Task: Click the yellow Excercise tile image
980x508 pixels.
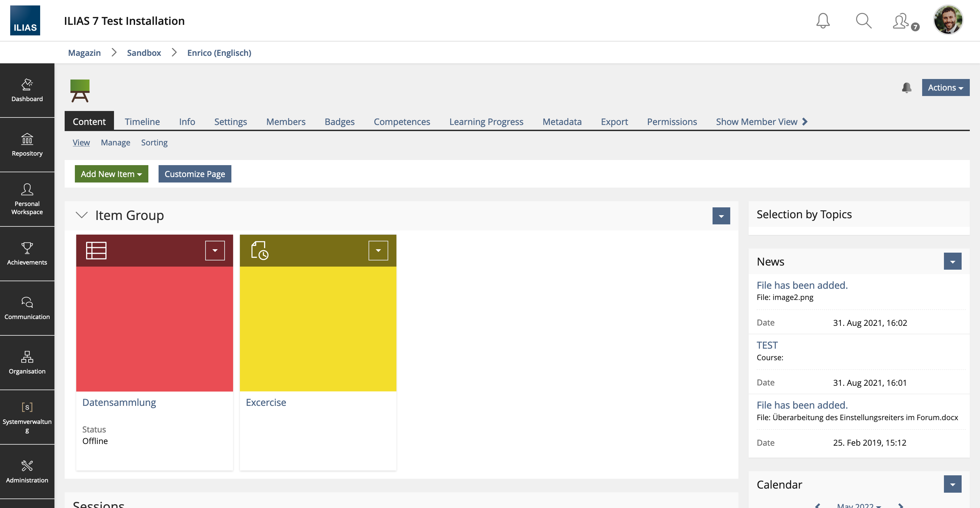Action: pyautogui.click(x=318, y=328)
